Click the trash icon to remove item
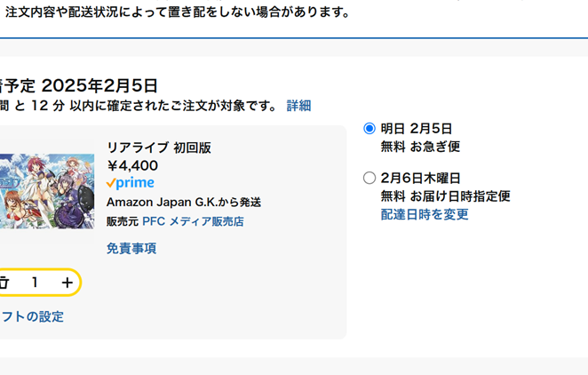 (4, 283)
